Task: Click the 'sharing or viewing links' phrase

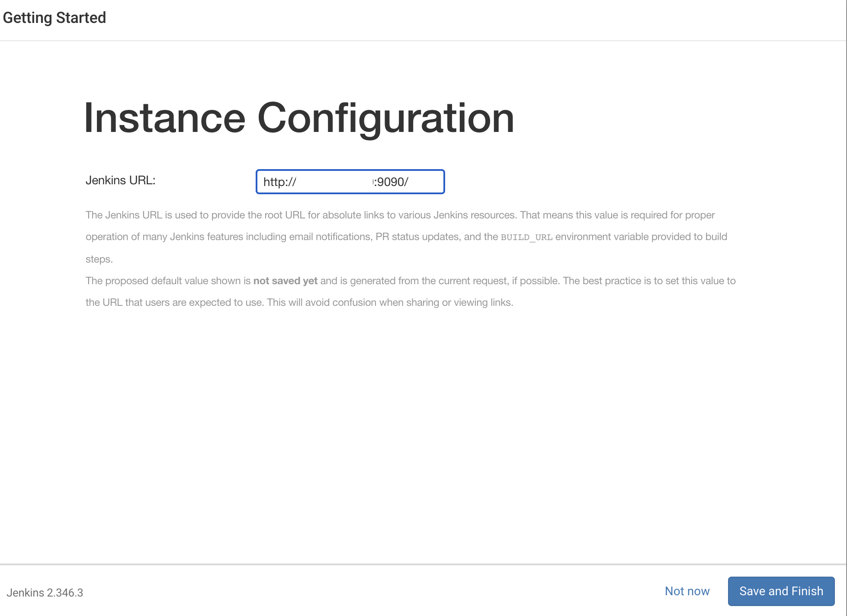Action: pos(459,302)
